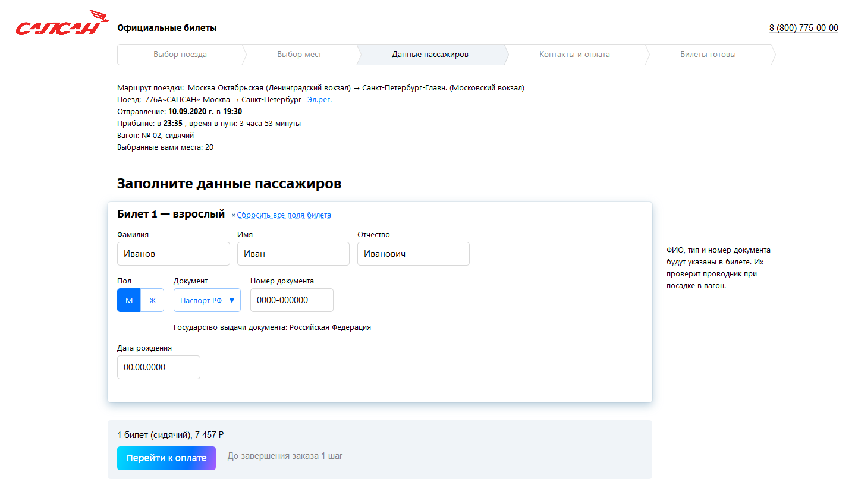
Task: Click the Сапсан logo
Action: [x=62, y=23]
